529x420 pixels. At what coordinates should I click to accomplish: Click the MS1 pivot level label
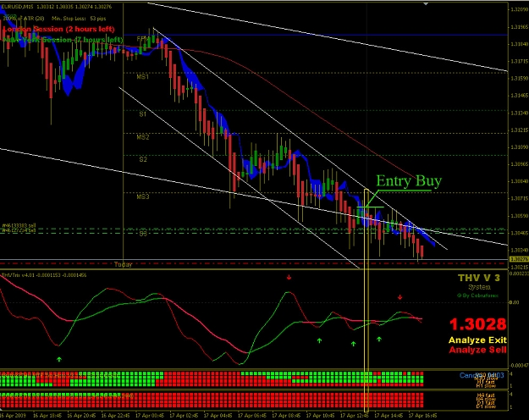(143, 77)
